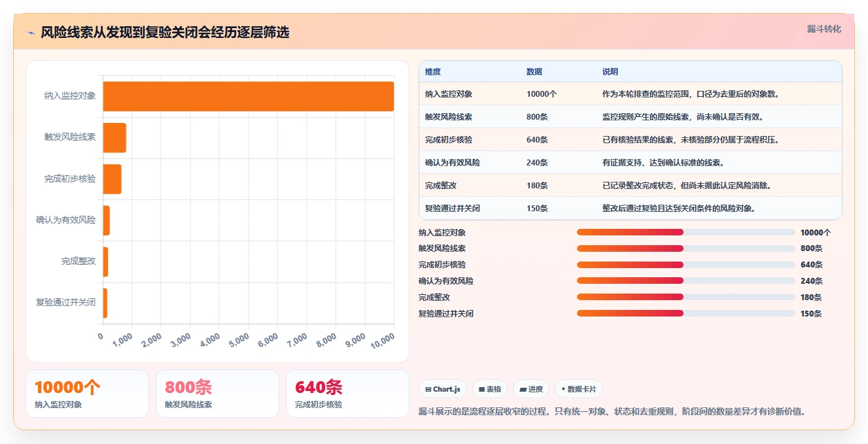Click the 240条 value in the table
This screenshot has width=868, height=444.
click(537, 163)
